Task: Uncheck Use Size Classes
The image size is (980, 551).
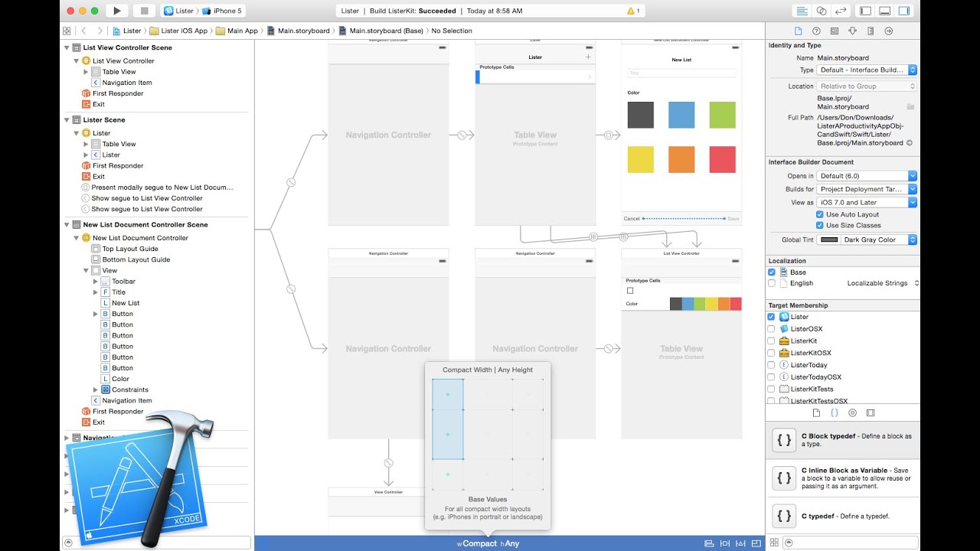Action: pos(821,225)
